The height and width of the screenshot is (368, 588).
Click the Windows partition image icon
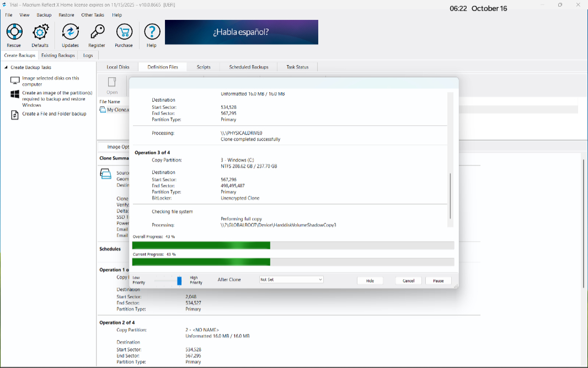[x=15, y=94]
